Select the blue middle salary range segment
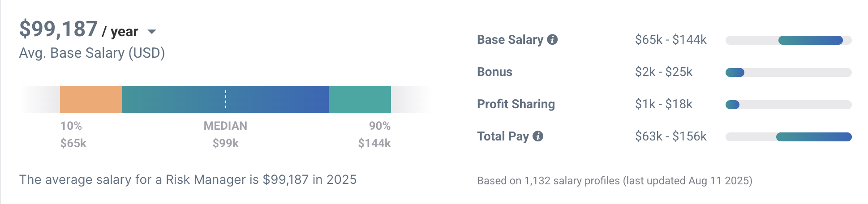 225,99
